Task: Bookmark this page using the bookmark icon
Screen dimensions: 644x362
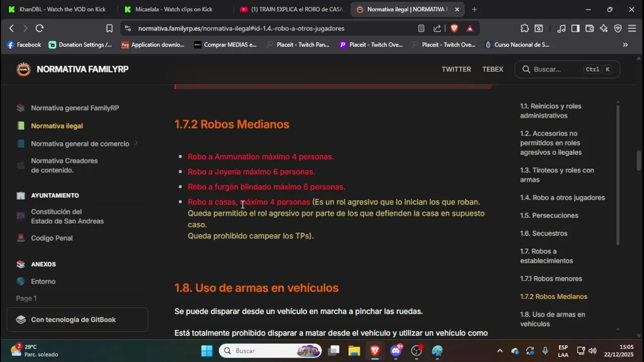Action: (109, 29)
